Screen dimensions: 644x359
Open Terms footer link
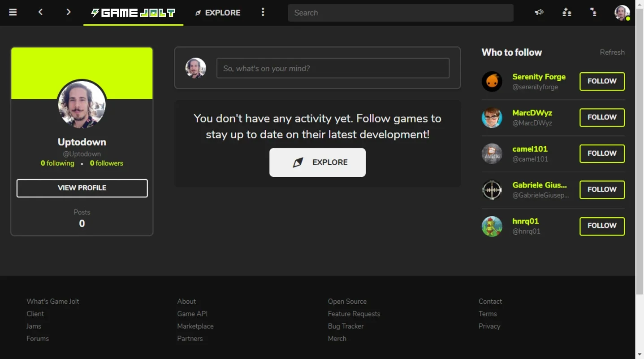(x=488, y=314)
